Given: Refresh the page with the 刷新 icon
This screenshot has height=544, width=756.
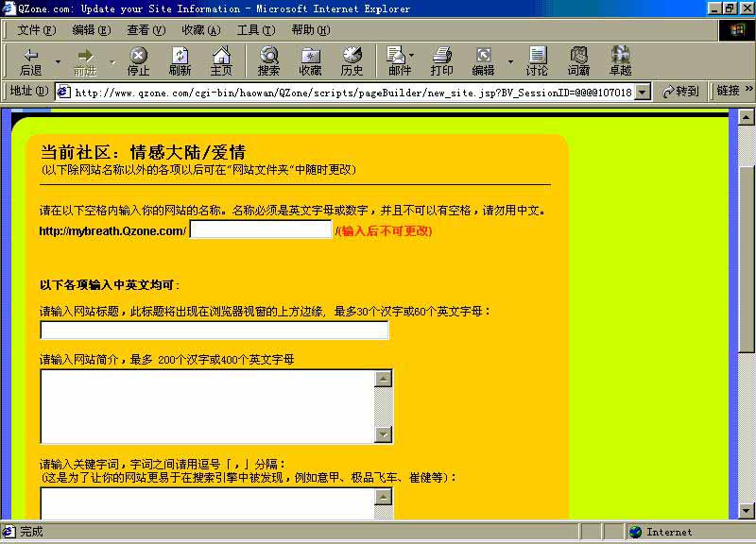Looking at the screenshot, I should [180, 59].
